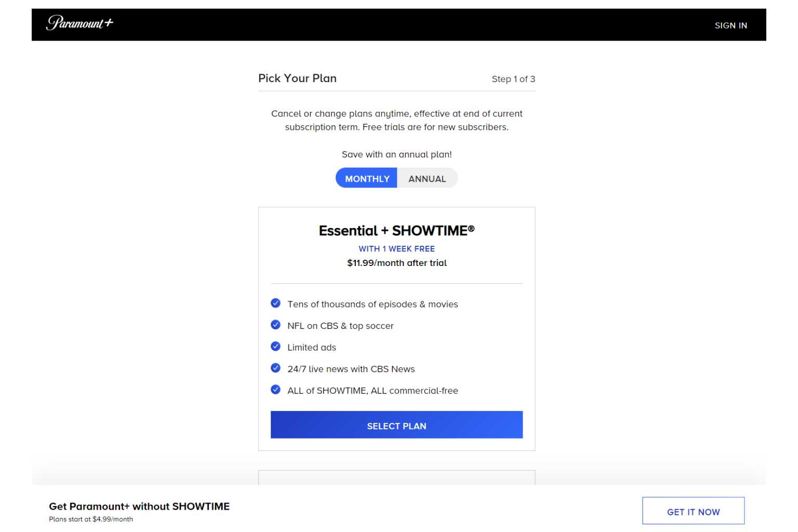The width and height of the screenshot is (798, 532).
Task: Open the partially visible second plan card
Action: pyautogui.click(x=396, y=478)
